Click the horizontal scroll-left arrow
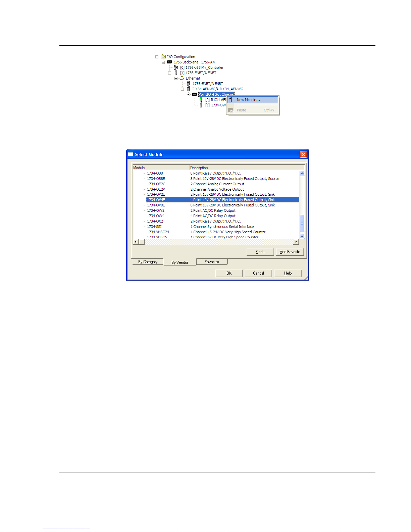411x532 pixels. pyautogui.click(x=136, y=242)
